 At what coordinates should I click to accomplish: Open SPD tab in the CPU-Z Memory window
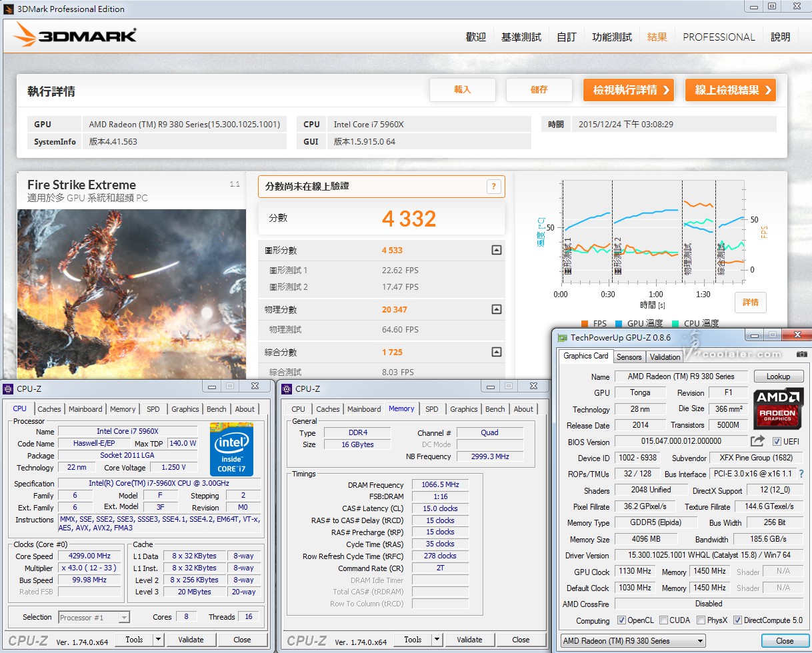click(432, 409)
